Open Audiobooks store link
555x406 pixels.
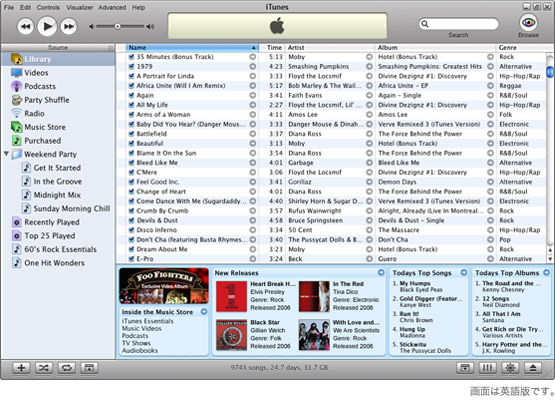coord(140,350)
